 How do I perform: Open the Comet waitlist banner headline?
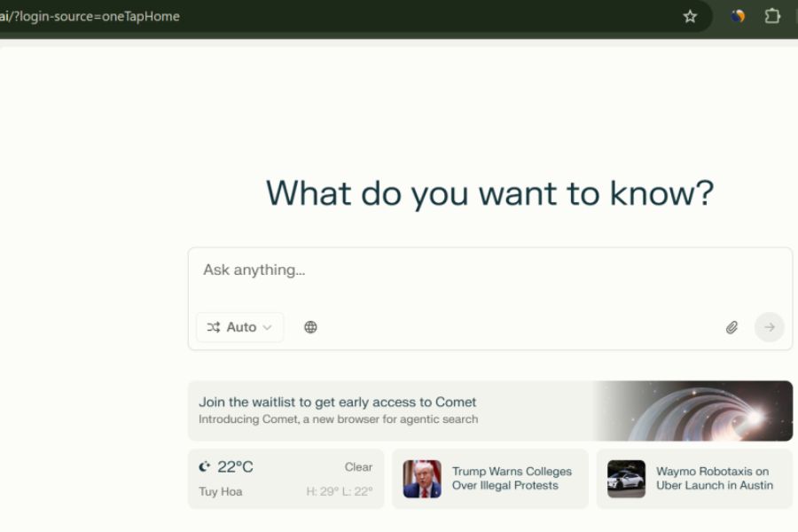(337, 403)
